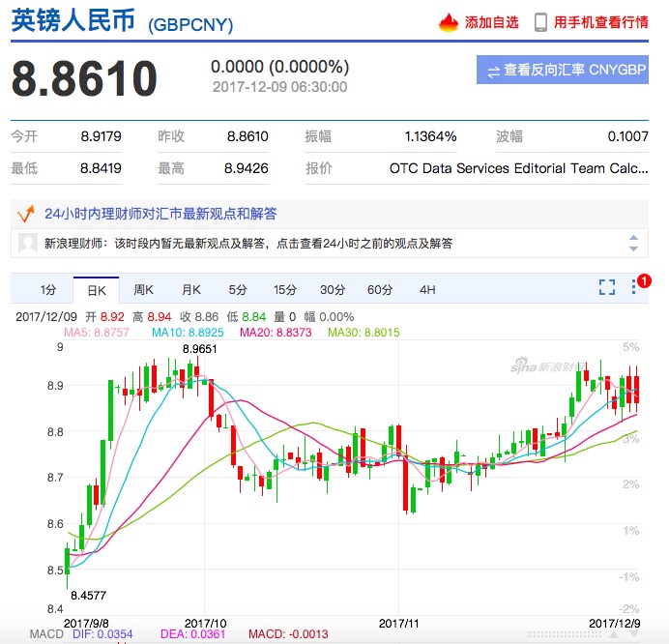Viewport: 669px width, 644px height.
Task: Switch to the 5分 chart tab
Action: 238,290
